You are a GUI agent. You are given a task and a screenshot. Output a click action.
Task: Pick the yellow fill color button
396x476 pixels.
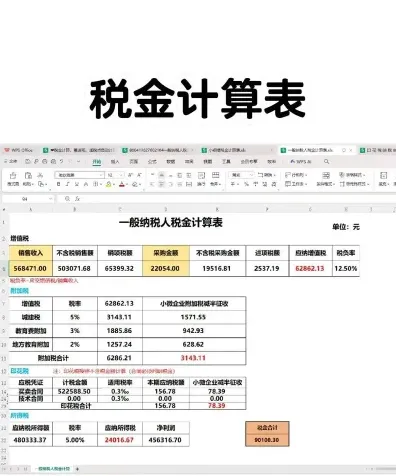coord(108,184)
